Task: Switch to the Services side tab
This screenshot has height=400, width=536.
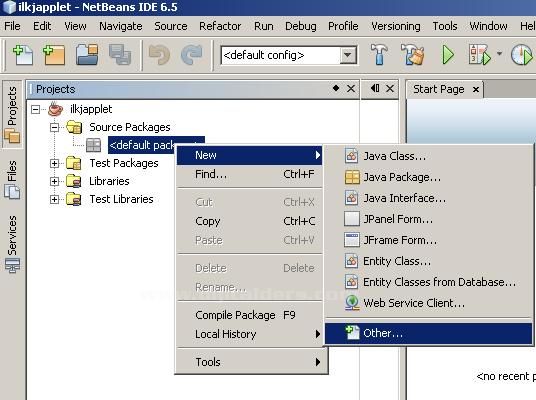Action: (x=12, y=244)
